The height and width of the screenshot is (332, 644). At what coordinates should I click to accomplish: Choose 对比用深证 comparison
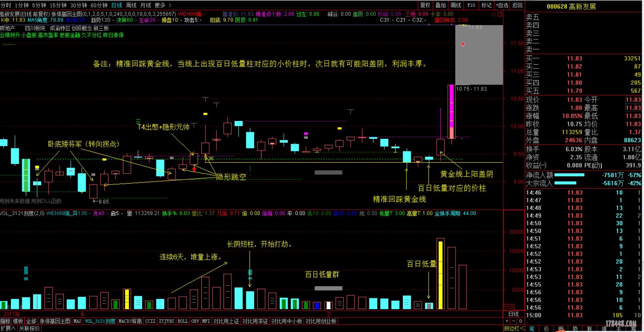255,321
